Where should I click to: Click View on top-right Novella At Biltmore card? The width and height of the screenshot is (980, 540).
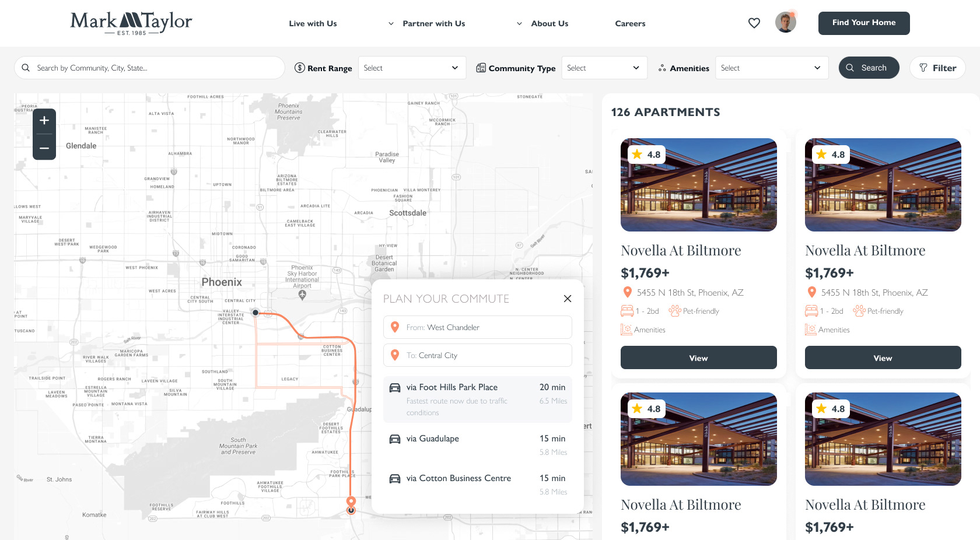point(883,357)
